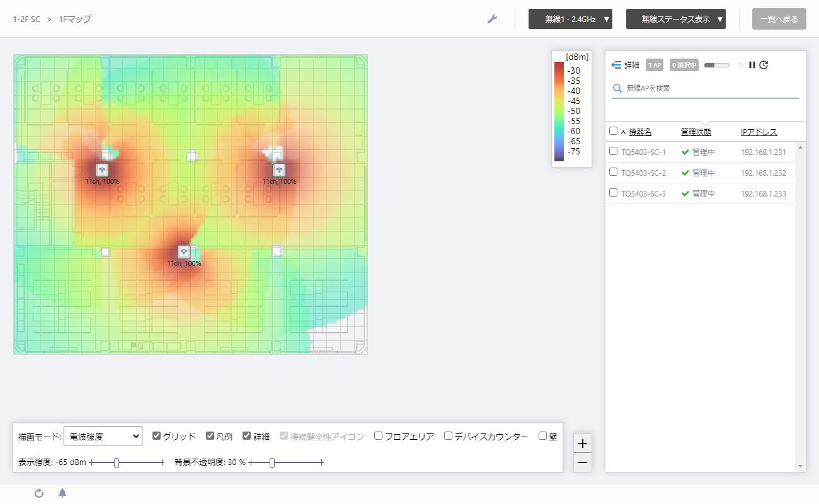The image size is (819, 504).
Task: Click the magnifier icon beside the AP search field
Action: (617, 88)
